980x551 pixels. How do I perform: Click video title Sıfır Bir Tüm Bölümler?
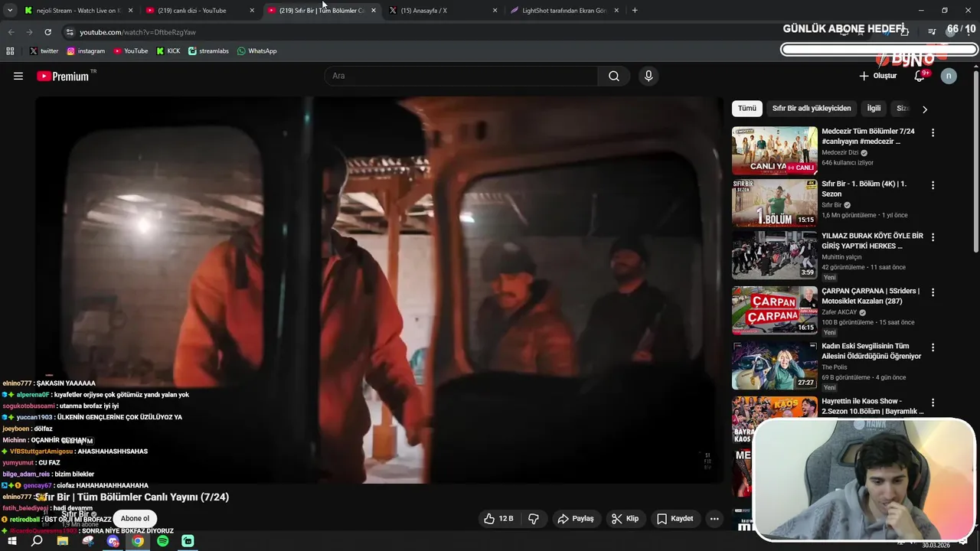click(x=132, y=497)
